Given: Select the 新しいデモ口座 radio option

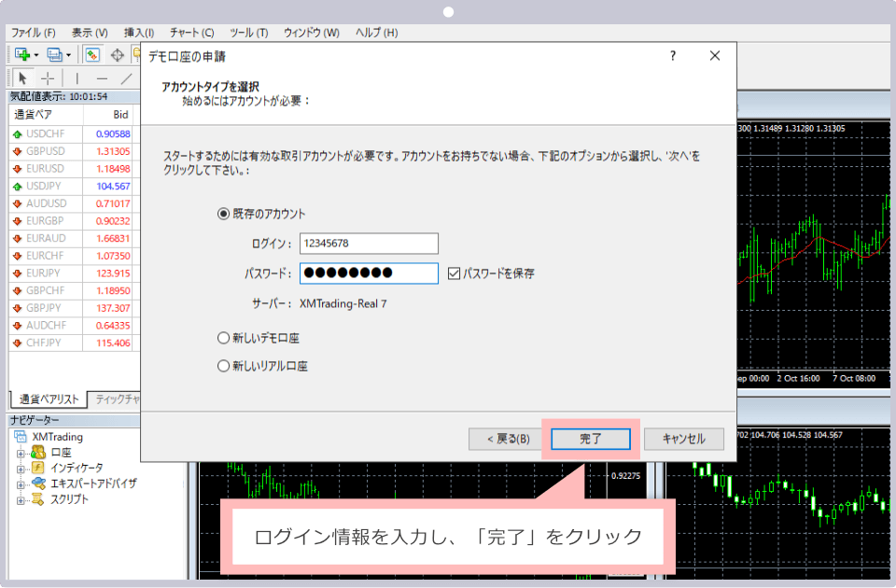Looking at the screenshot, I should coord(223,338).
